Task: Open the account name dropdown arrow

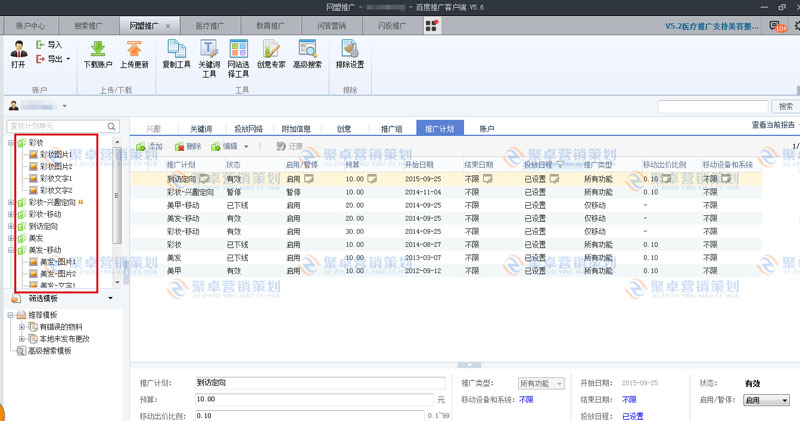Action: pos(65,106)
